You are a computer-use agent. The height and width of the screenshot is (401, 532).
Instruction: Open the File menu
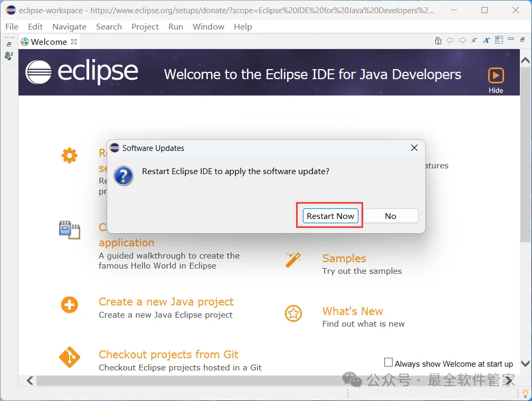pyautogui.click(x=12, y=27)
